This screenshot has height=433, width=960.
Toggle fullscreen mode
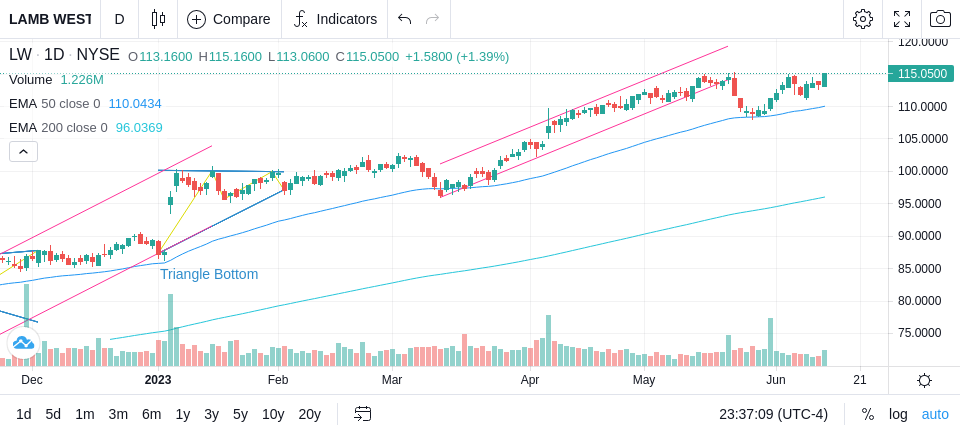(902, 19)
